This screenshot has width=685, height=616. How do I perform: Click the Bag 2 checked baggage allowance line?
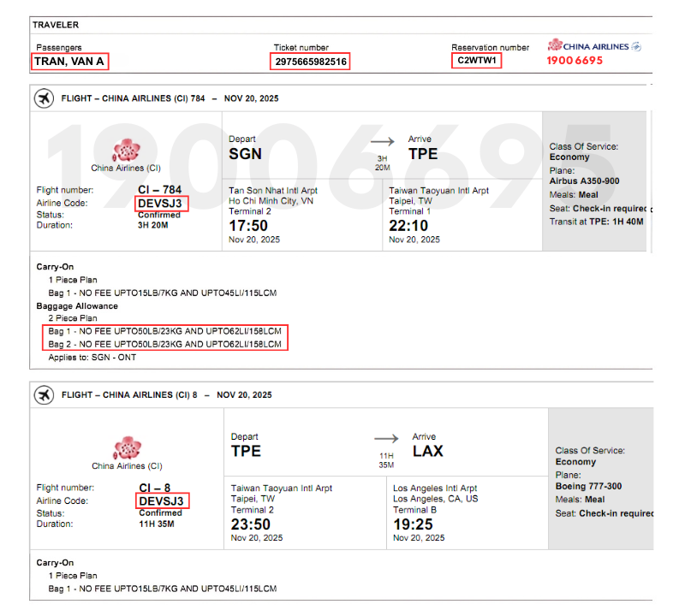pyautogui.click(x=164, y=344)
